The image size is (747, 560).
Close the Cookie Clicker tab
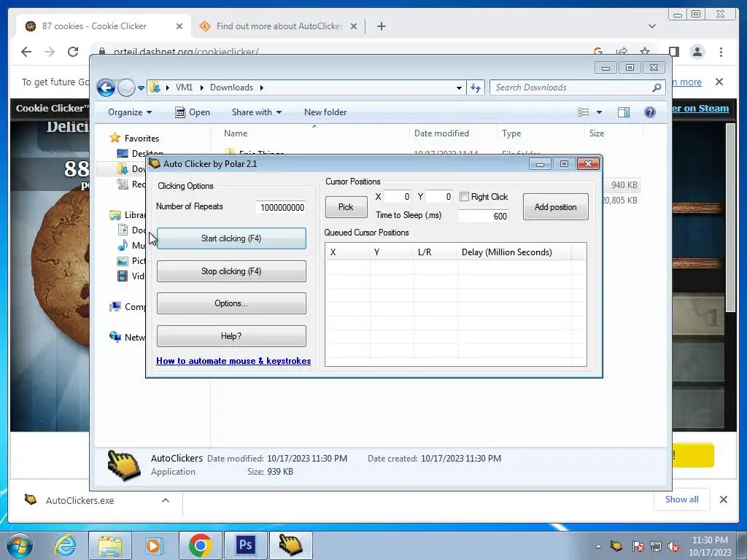(x=179, y=26)
